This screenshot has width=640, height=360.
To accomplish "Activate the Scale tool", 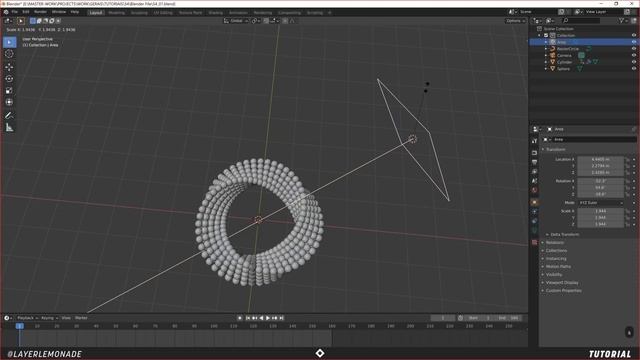I will click(x=9, y=91).
